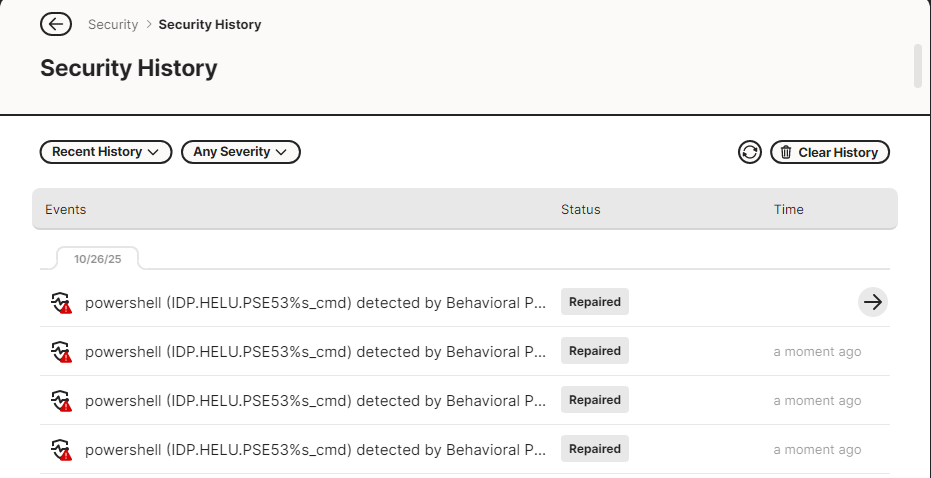Go to Security breadcrumb link
931x478 pixels.
[x=113, y=24]
